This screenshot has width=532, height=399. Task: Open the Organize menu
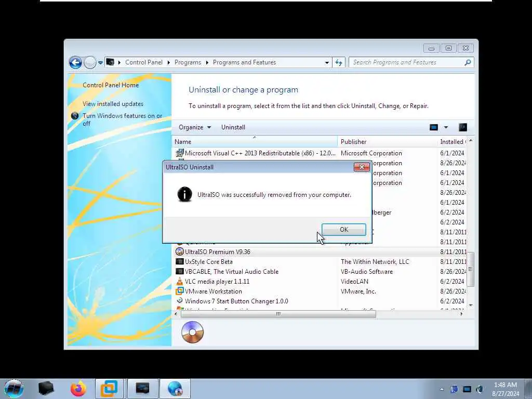tap(195, 127)
